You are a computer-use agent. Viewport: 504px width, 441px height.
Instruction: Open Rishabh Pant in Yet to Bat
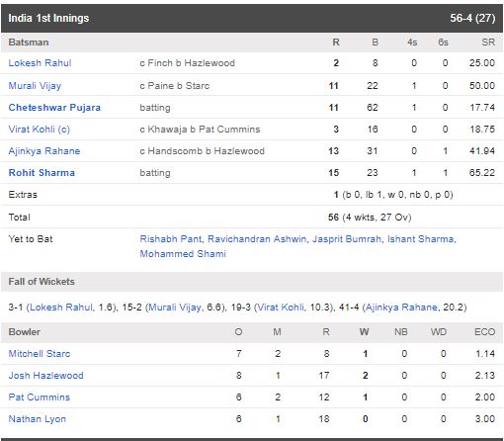(x=171, y=239)
